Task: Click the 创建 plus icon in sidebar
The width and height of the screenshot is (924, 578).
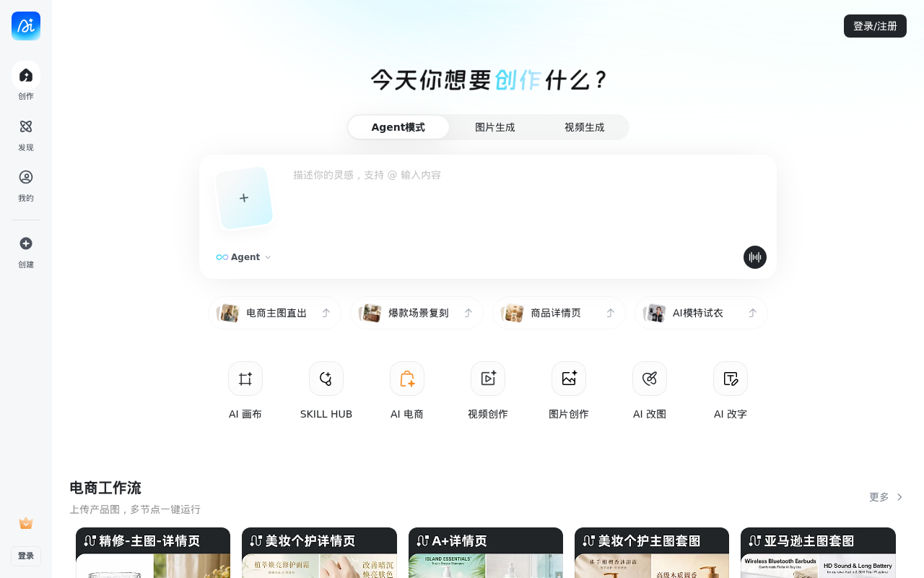Action: pos(26,243)
